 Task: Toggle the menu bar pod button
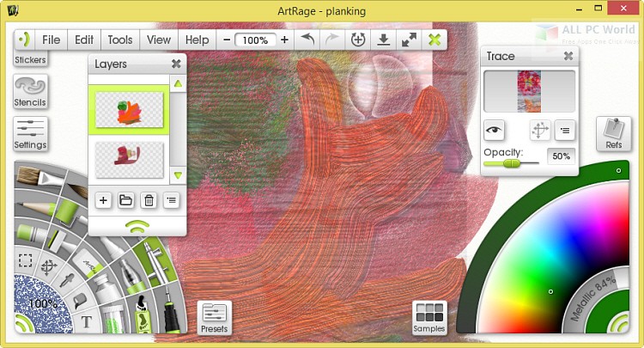tap(24, 40)
